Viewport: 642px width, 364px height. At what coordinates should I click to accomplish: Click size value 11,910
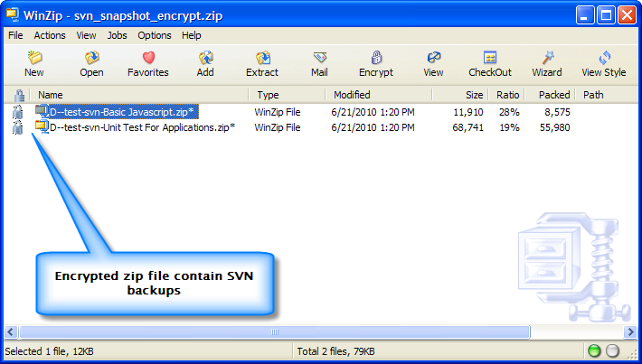pyautogui.click(x=468, y=112)
